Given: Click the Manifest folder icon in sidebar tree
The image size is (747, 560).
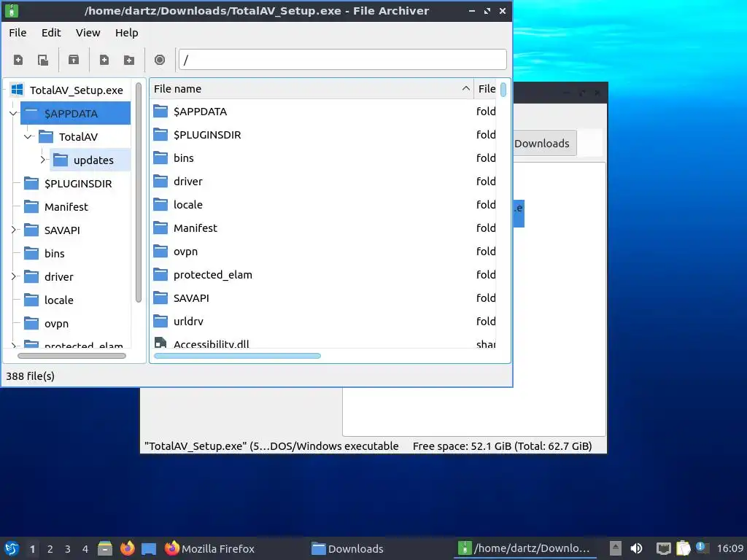Looking at the screenshot, I should 31,206.
